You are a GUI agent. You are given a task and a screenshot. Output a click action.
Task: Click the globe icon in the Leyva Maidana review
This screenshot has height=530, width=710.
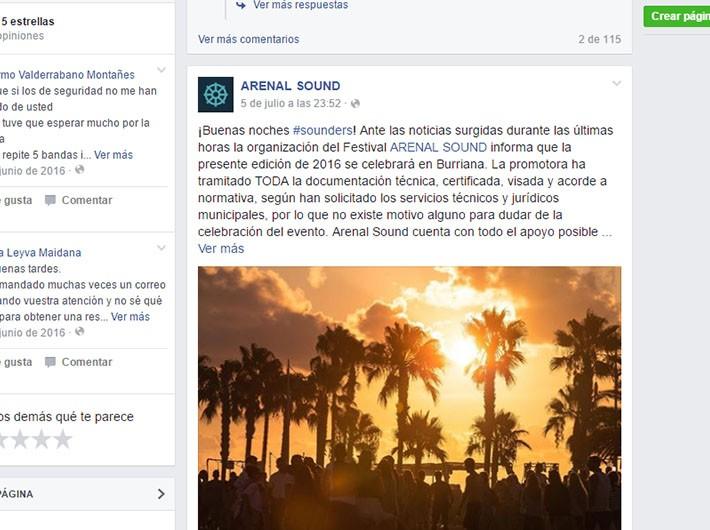point(80,332)
